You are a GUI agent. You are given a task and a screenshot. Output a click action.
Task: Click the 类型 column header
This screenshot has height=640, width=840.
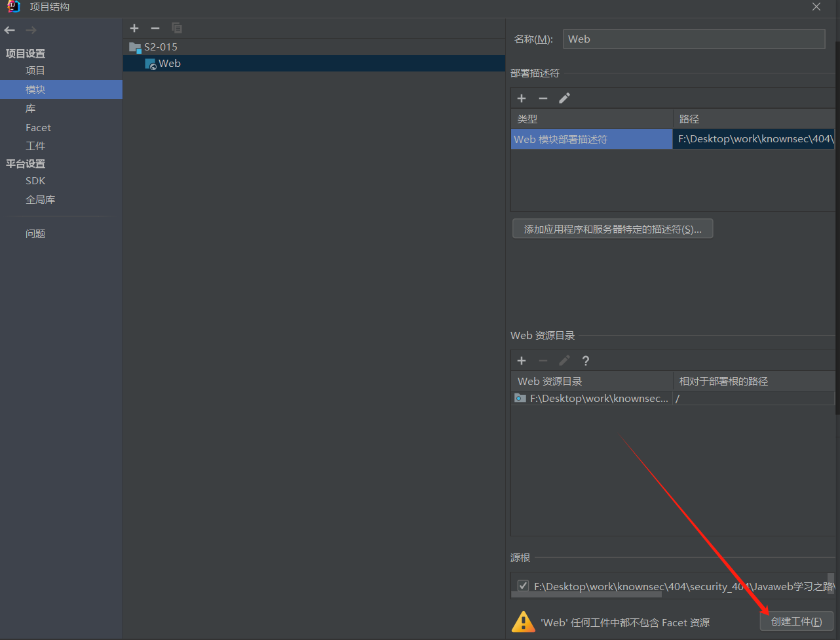tap(592, 119)
